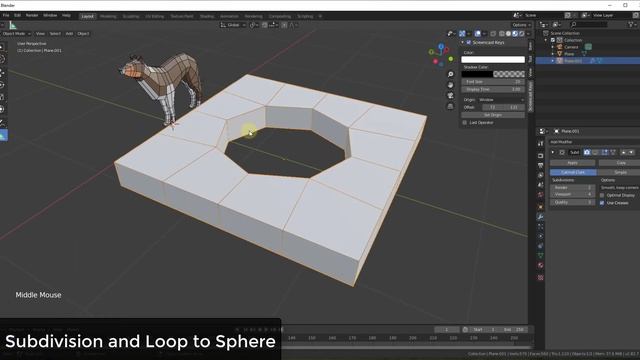This screenshot has height=360, width=640.
Task: Toggle camera view icon in viewport
Action: pos(450,96)
